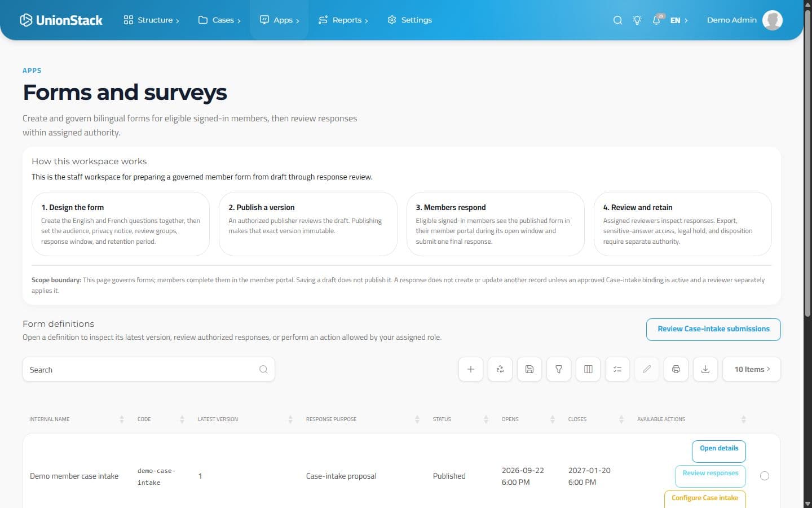Open the Reports menu

(343, 20)
